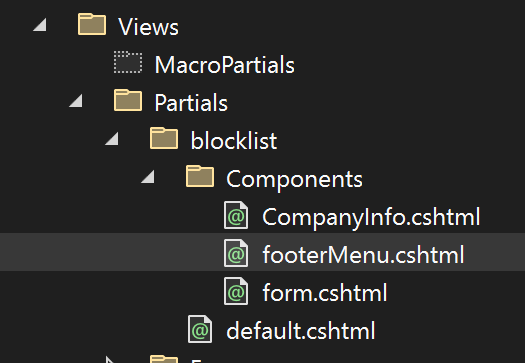
Task: Collapse the Components folder arrow
Action: (148, 176)
